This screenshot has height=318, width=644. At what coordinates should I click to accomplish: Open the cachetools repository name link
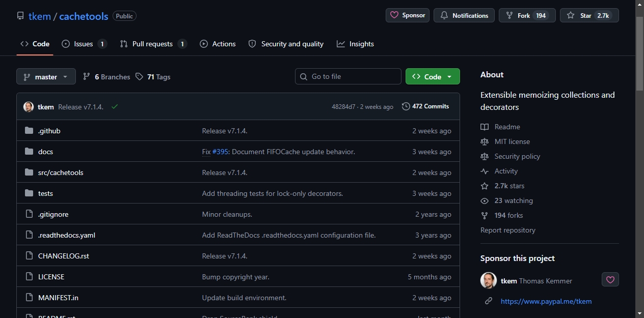pos(84,16)
